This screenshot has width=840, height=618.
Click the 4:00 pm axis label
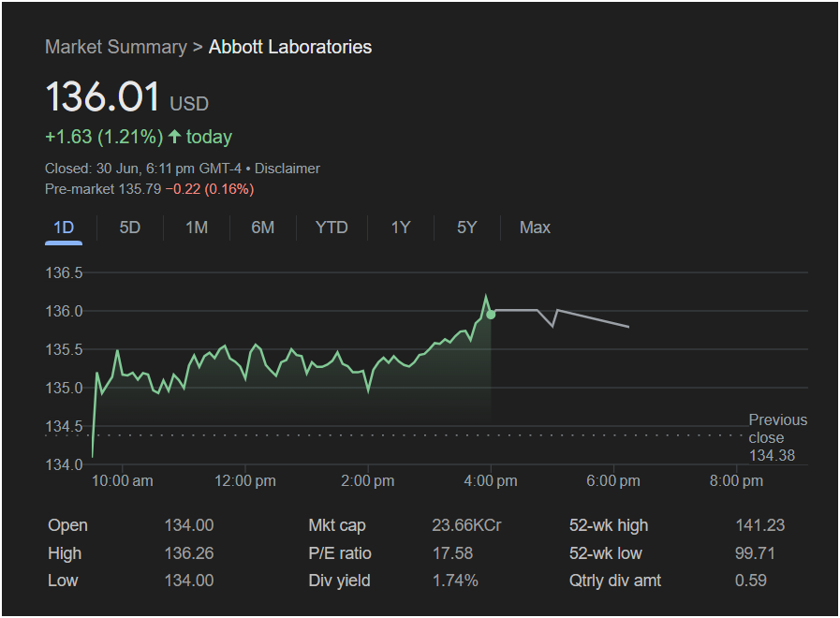[x=491, y=481]
